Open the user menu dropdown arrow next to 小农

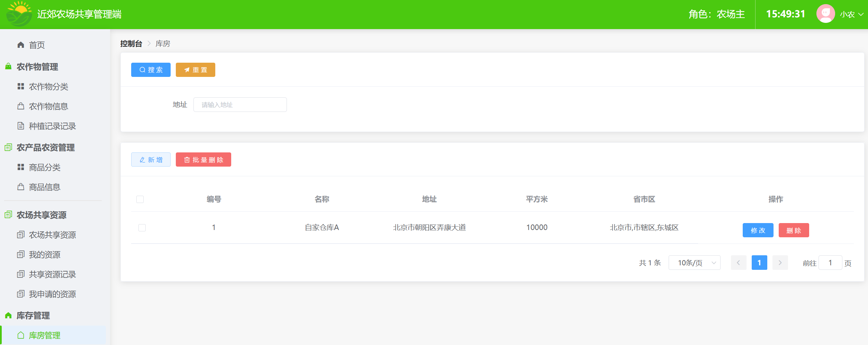pos(861,14)
